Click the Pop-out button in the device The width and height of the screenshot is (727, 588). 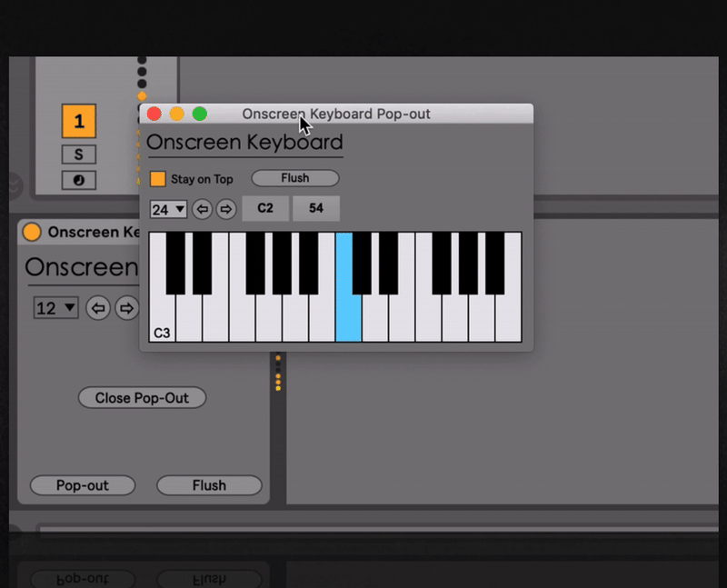coord(83,485)
